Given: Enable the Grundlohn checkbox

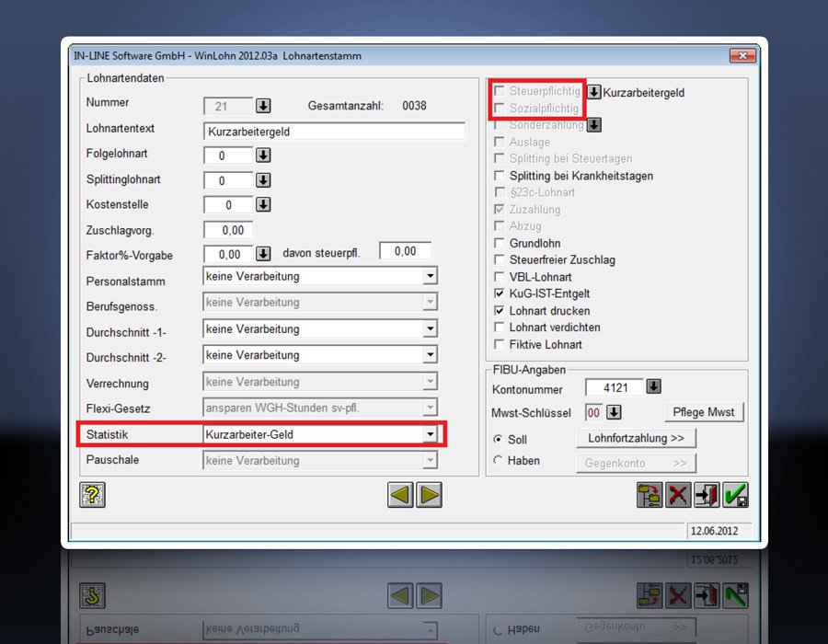Looking at the screenshot, I should [x=499, y=243].
